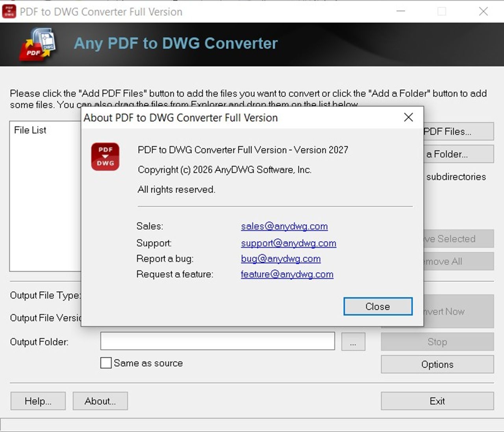
Task: Click the Copyright (c) 2026 AnyDWG Software text
Action: [x=224, y=170]
